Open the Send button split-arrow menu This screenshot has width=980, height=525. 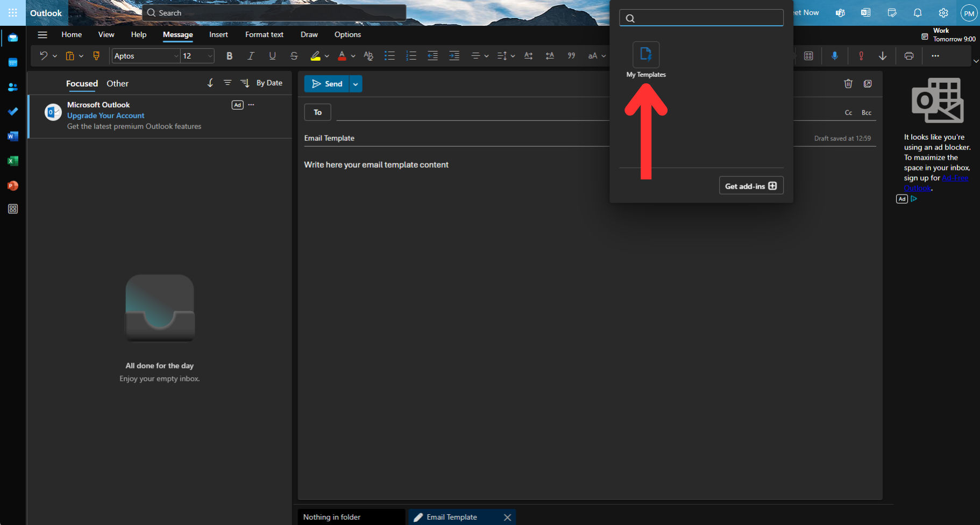click(355, 83)
